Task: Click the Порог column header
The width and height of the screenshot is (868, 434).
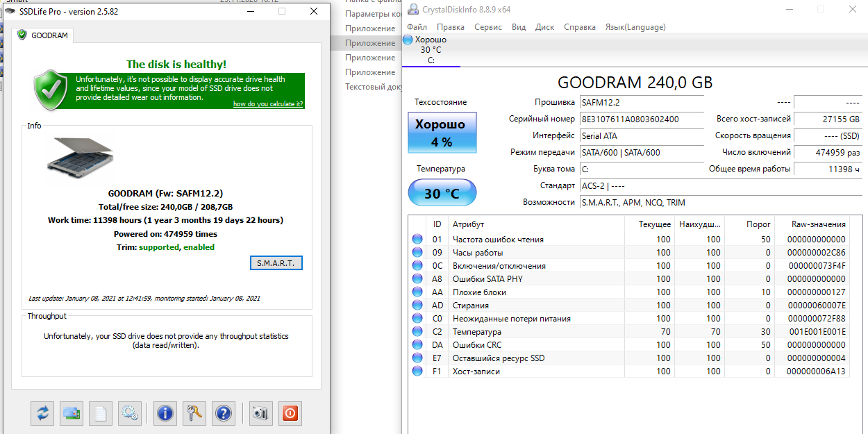Action: (750, 224)
